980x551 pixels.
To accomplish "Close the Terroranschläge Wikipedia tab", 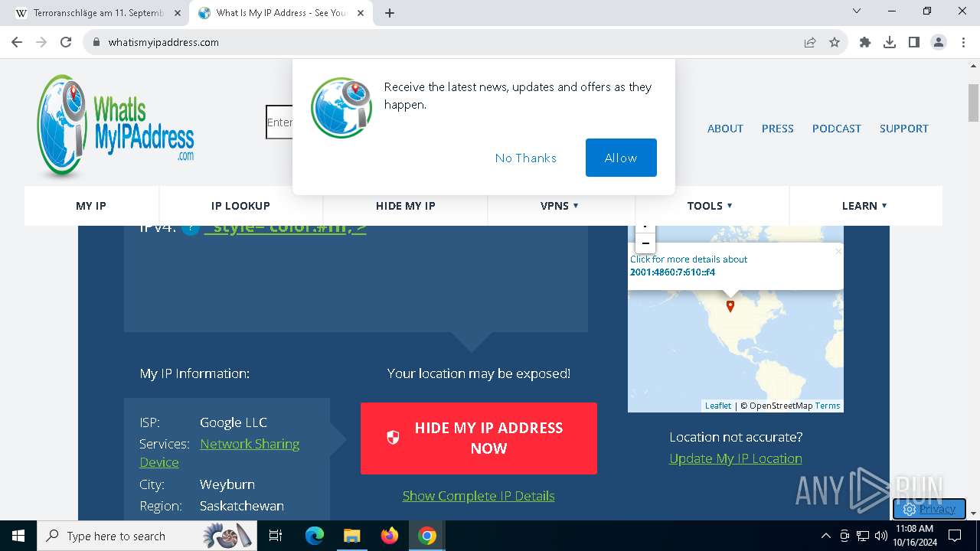I will tap(178, 13).
